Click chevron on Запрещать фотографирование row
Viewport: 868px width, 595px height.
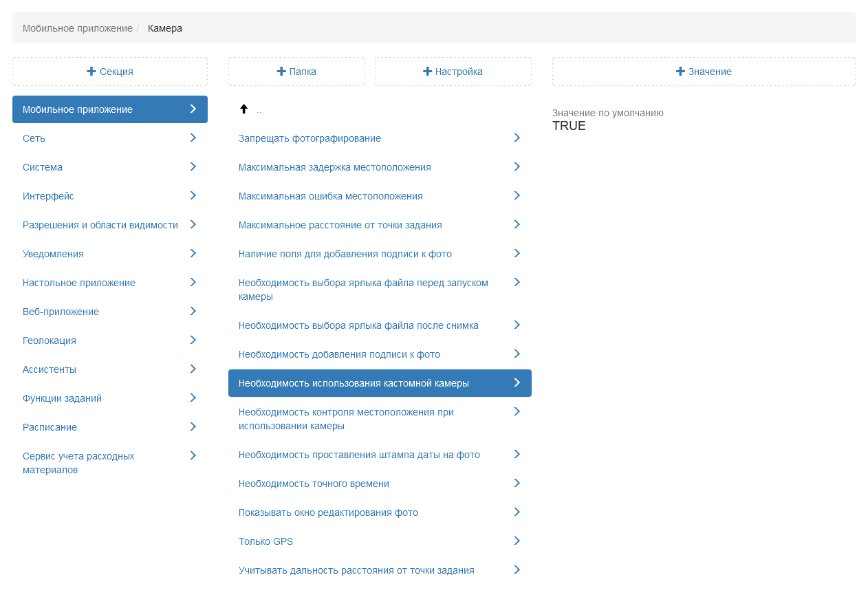point(517,138)
